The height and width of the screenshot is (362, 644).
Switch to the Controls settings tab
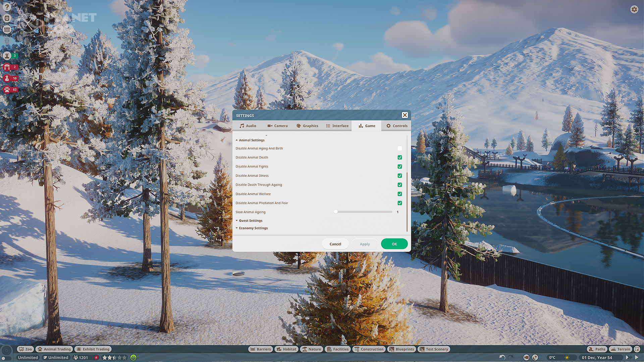pyautogui.click(x=396, y=126)
